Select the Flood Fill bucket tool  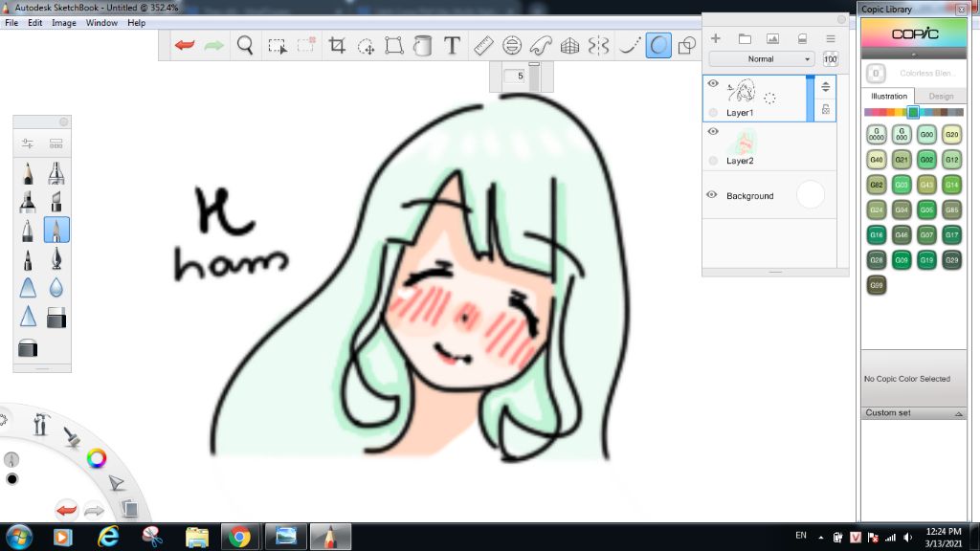pos(422,46)
